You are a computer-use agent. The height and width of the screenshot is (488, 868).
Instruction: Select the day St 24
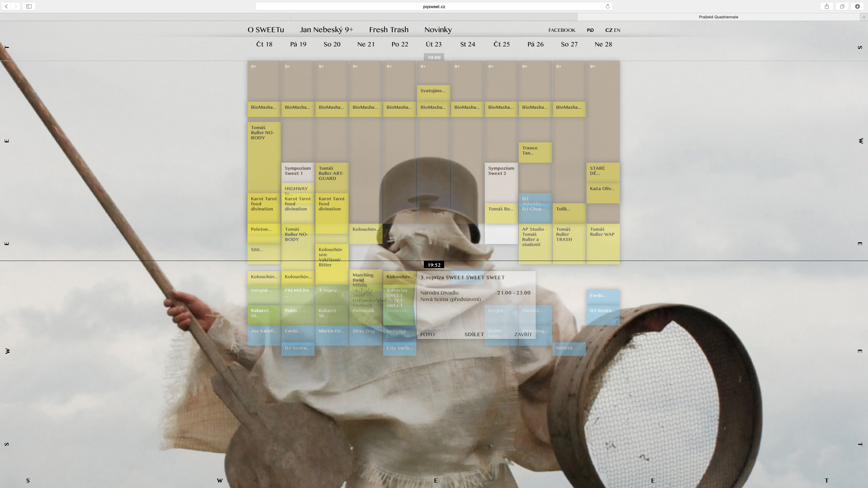click(468, 44)
